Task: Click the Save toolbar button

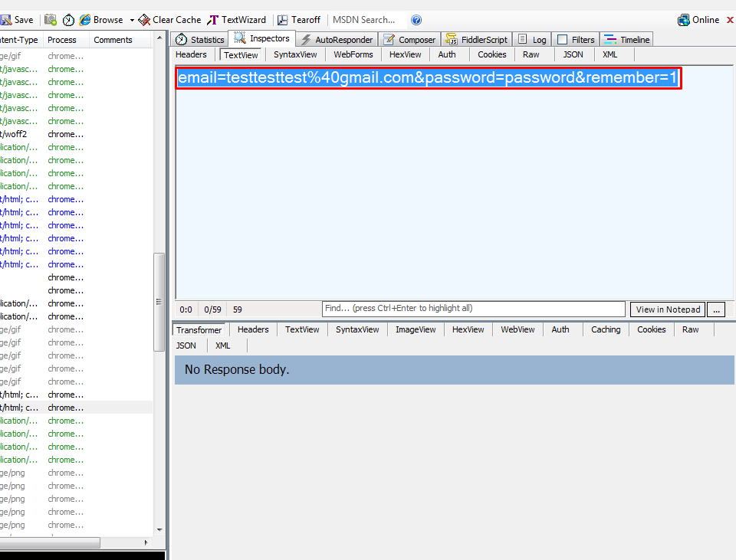Action: (x=18, y=20)
